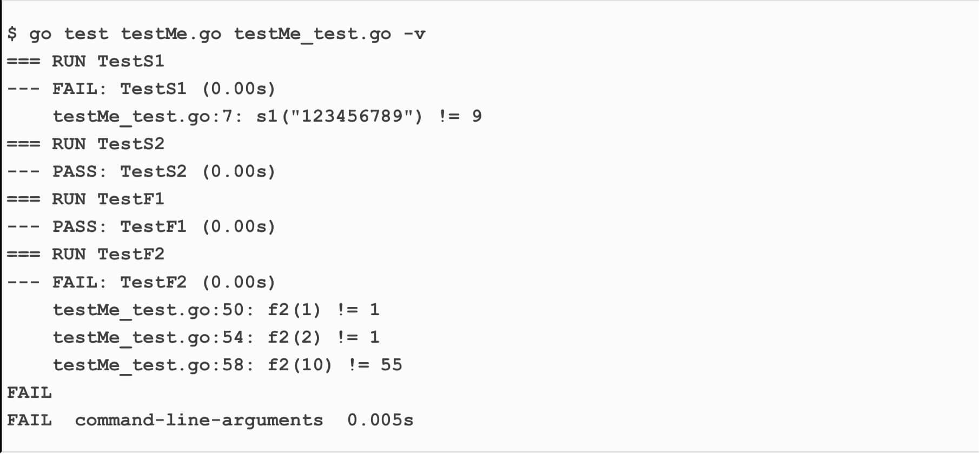Screen dimensions: 980x454
Task: Click the s1("123456789") != 9 message
Action: coord(369,117)
